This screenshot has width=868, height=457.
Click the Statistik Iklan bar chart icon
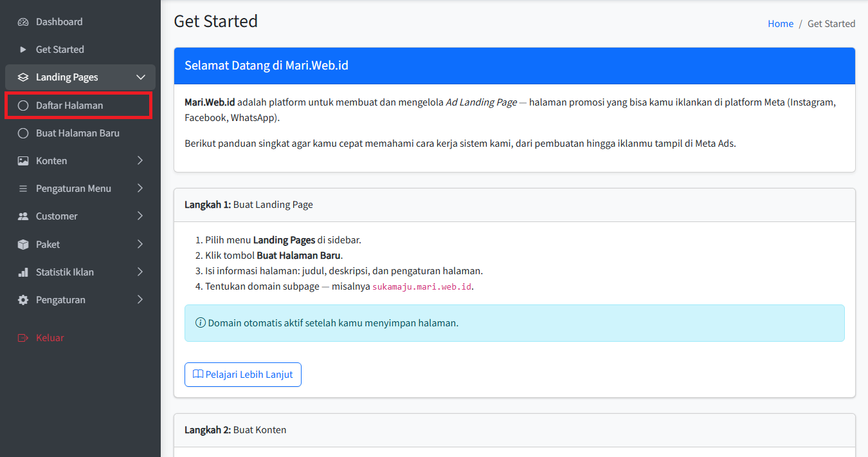coord(23,272)
